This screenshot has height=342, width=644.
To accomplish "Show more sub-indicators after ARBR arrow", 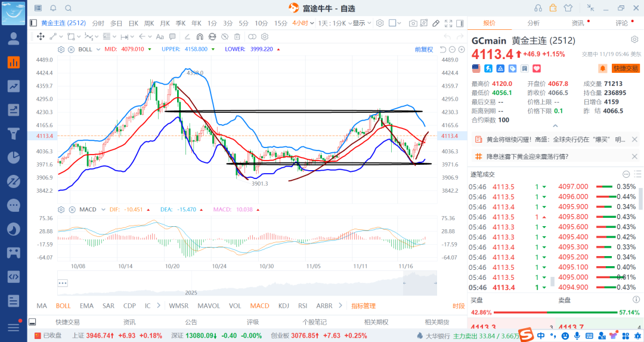I will pyautogui.click(x=340, y=306).
